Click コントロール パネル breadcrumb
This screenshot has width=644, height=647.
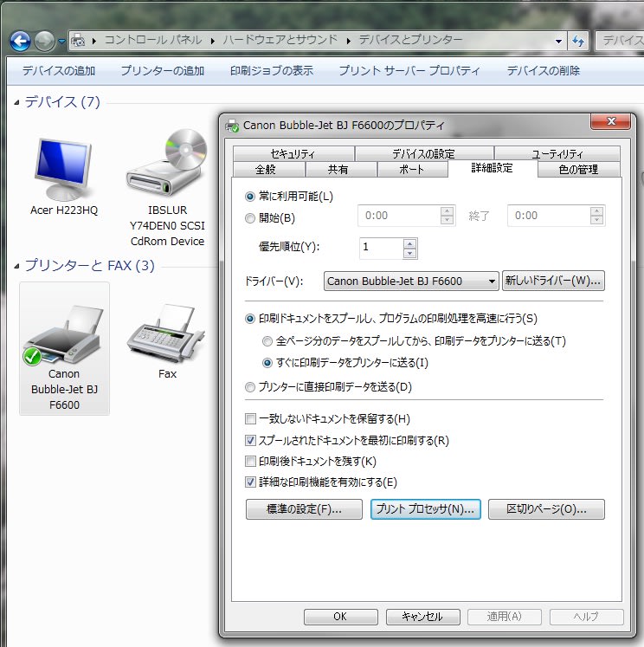pyautogui.click(x=153, y=40)
